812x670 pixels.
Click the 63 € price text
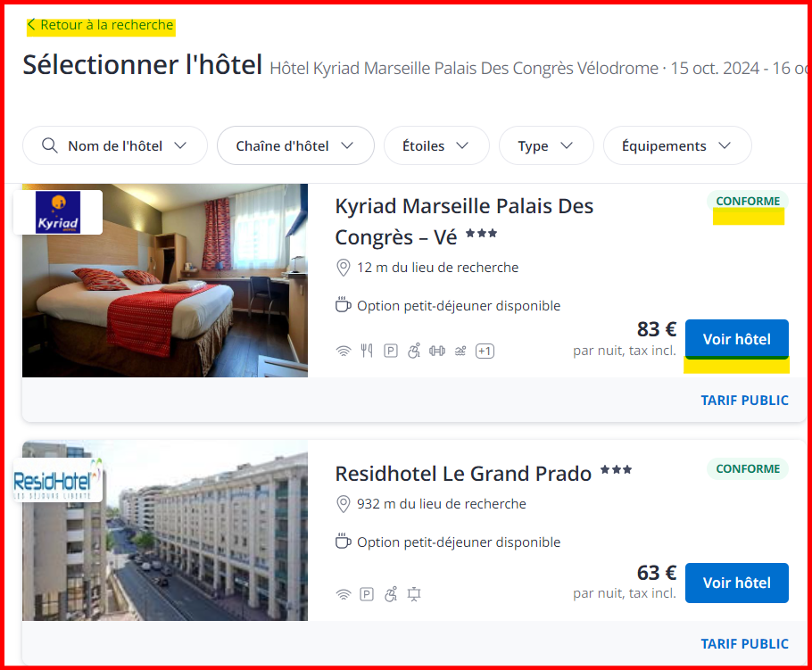click(656, 573)
